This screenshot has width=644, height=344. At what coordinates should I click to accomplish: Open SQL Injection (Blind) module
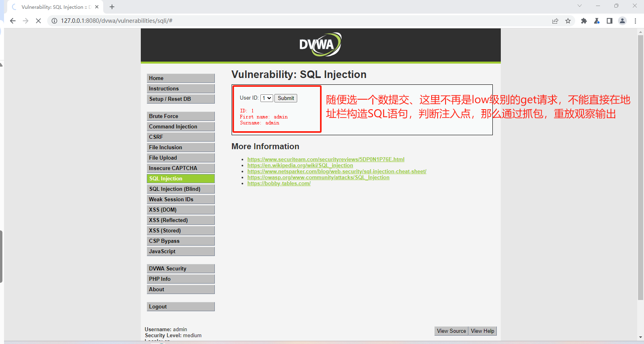click(181, 189)
